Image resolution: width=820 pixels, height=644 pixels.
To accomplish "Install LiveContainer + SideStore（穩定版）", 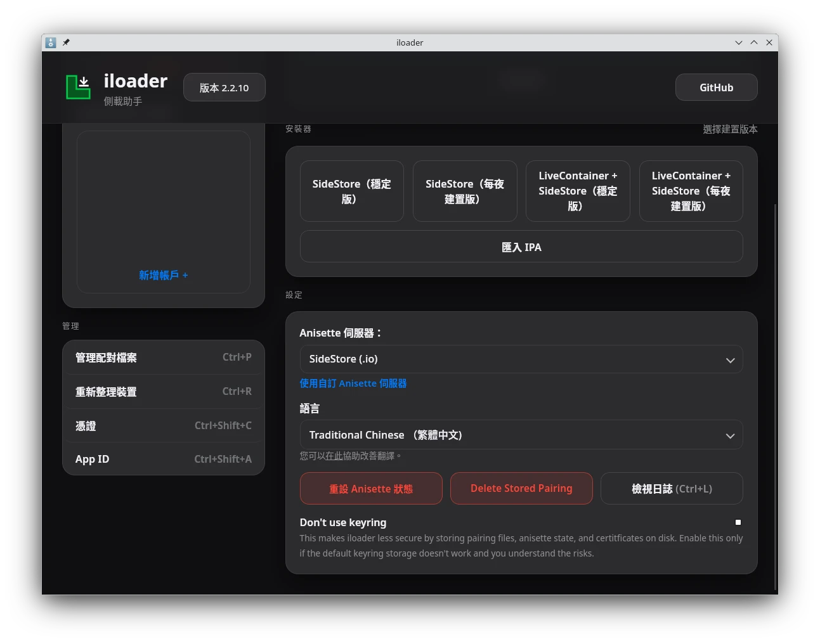I will [578, 191].
